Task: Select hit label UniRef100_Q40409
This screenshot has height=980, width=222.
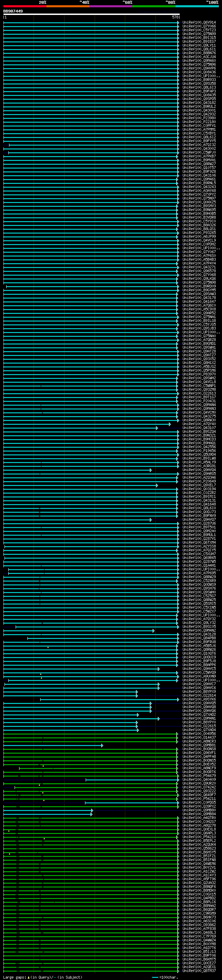Action: 199,779
